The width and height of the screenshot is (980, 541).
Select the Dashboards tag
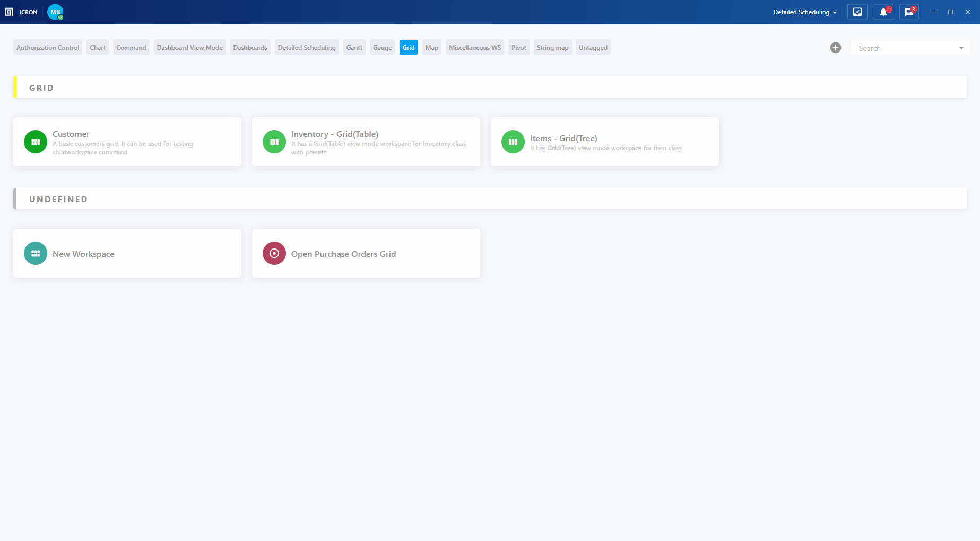pyautogui.click(x=250, y=48)
